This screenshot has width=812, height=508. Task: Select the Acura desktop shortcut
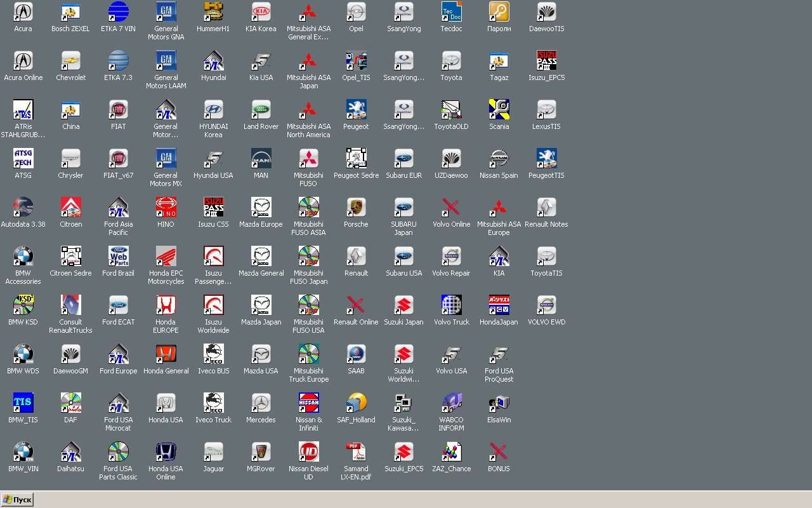[23, 11]
